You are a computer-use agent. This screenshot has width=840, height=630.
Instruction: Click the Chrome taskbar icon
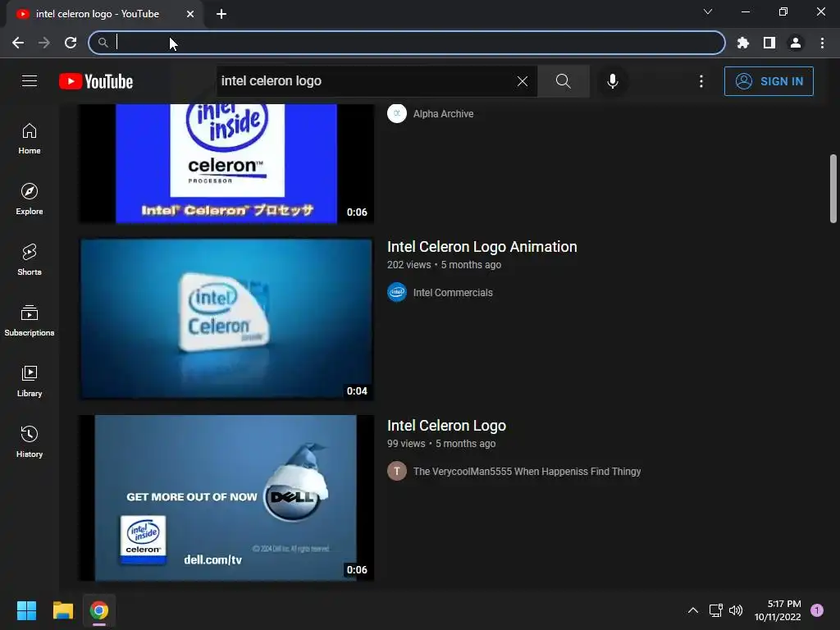click(x=98, y=610)
